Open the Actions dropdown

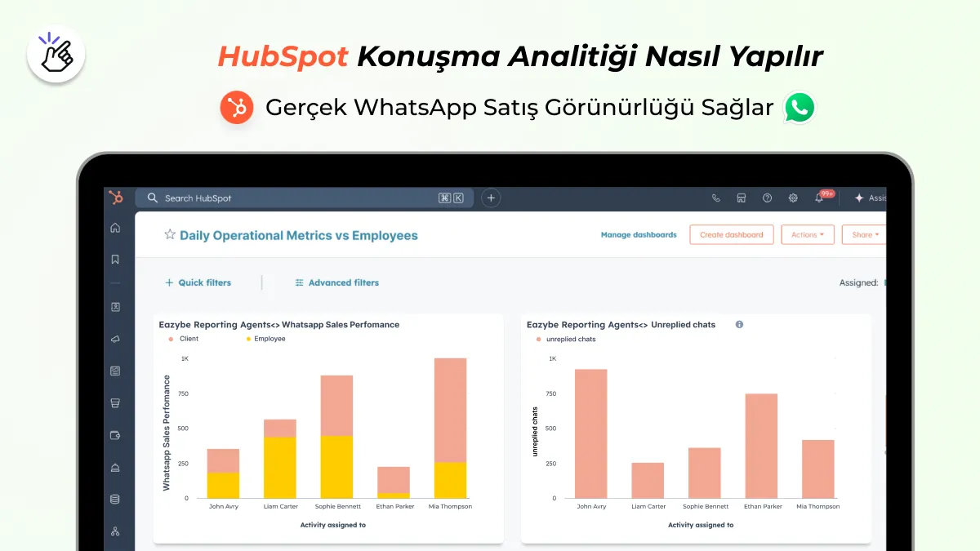coord(807,234)
